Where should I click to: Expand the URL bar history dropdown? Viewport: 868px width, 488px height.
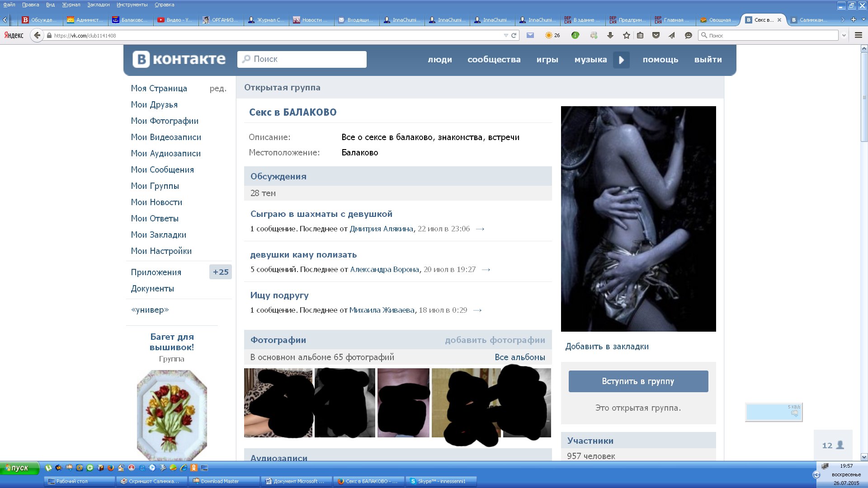[x=505, y=35]
